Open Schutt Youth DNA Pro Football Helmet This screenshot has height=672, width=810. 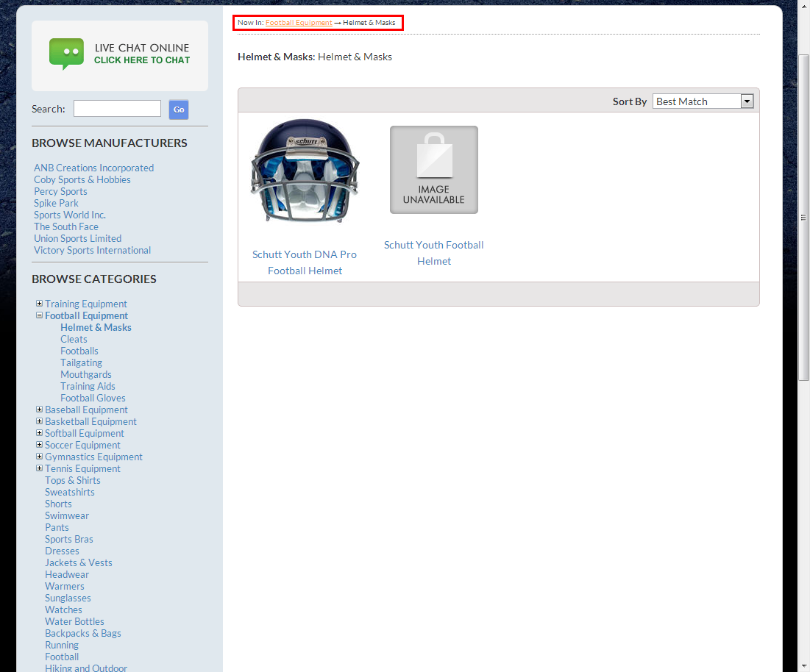305,262
